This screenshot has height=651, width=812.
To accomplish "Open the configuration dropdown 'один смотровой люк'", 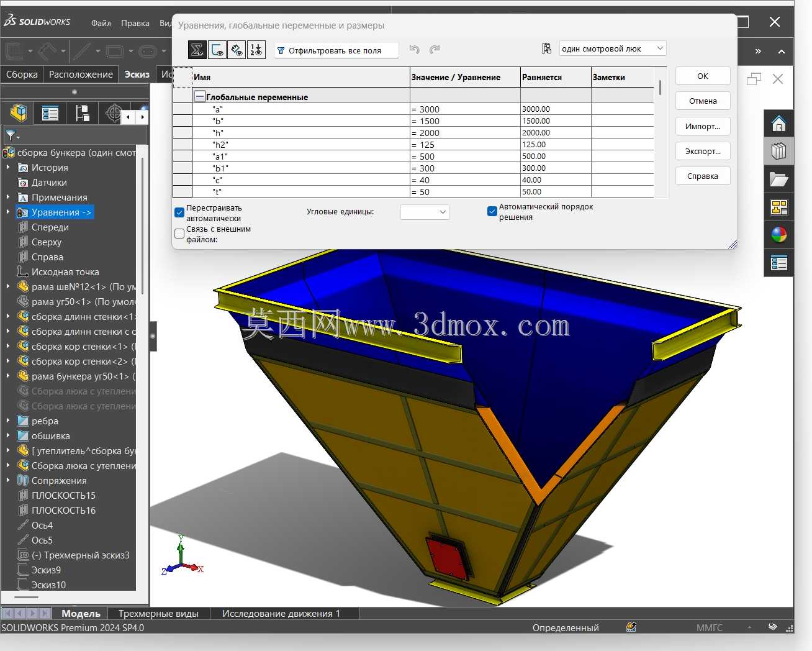I will [612, 48].
